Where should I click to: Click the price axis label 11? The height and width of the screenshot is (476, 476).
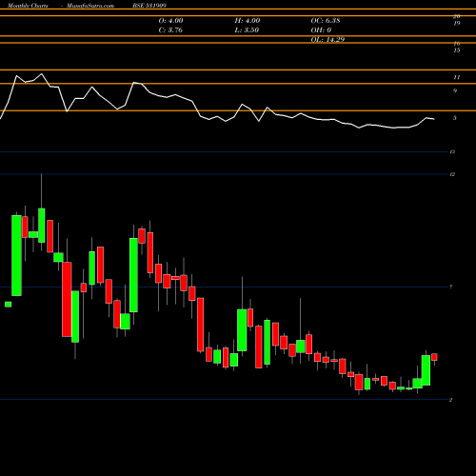457,77
